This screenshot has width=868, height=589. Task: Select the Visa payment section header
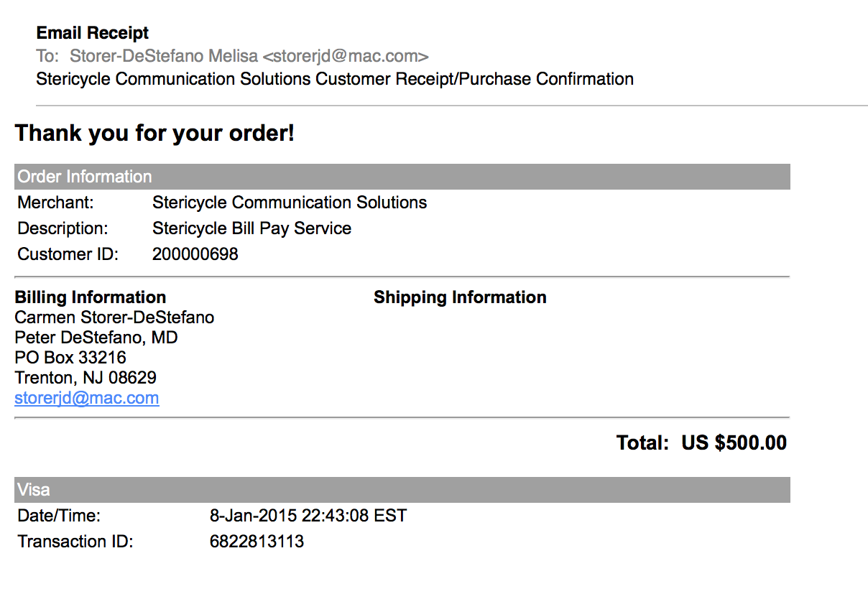click(x=402, y=490)
